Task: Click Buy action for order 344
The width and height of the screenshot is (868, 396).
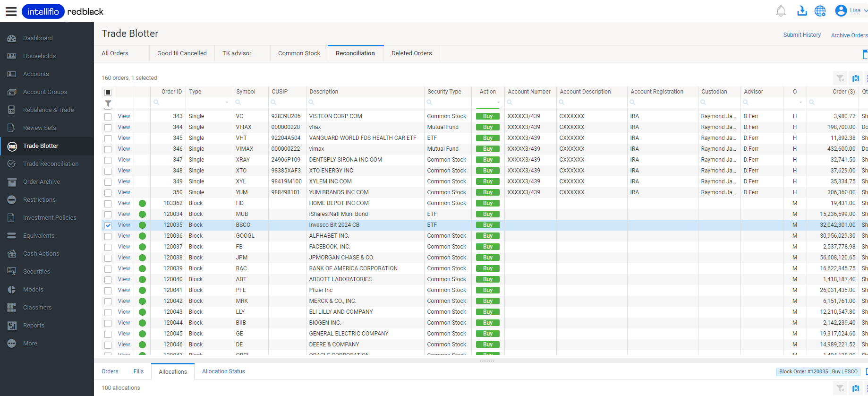Action: pyautogui.click(x=488, y=127)
